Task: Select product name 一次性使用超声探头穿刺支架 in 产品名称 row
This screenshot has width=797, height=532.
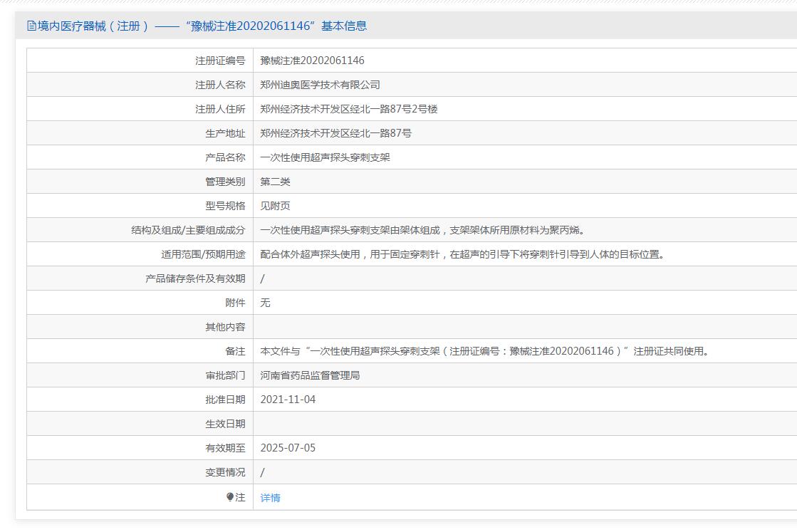Action: [325, 157]
